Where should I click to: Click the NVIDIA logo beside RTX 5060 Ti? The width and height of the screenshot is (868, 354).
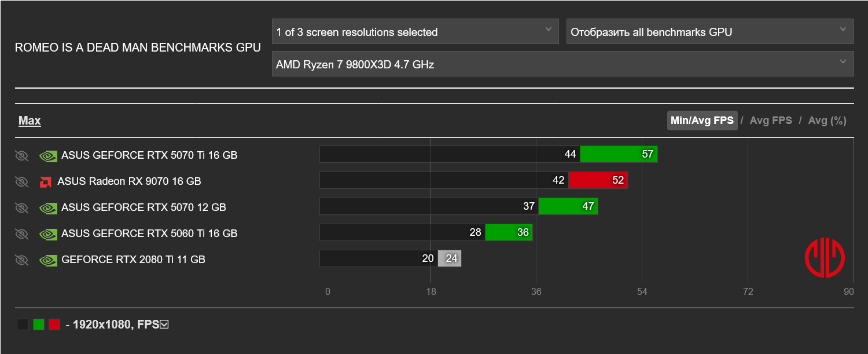[48, 233]
